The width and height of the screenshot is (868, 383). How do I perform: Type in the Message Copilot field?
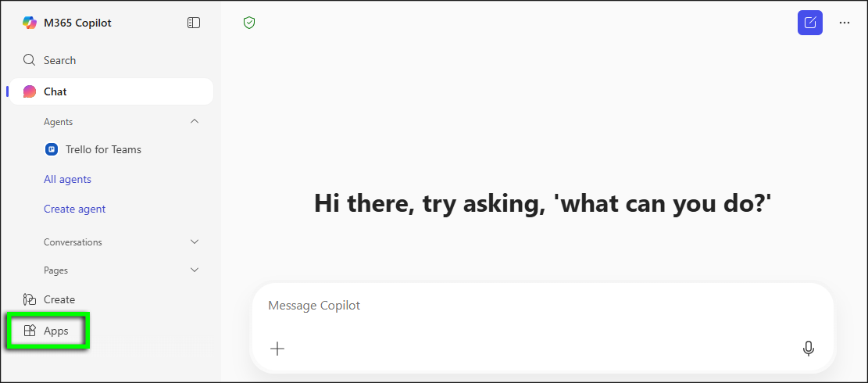[x=539, y=306]
